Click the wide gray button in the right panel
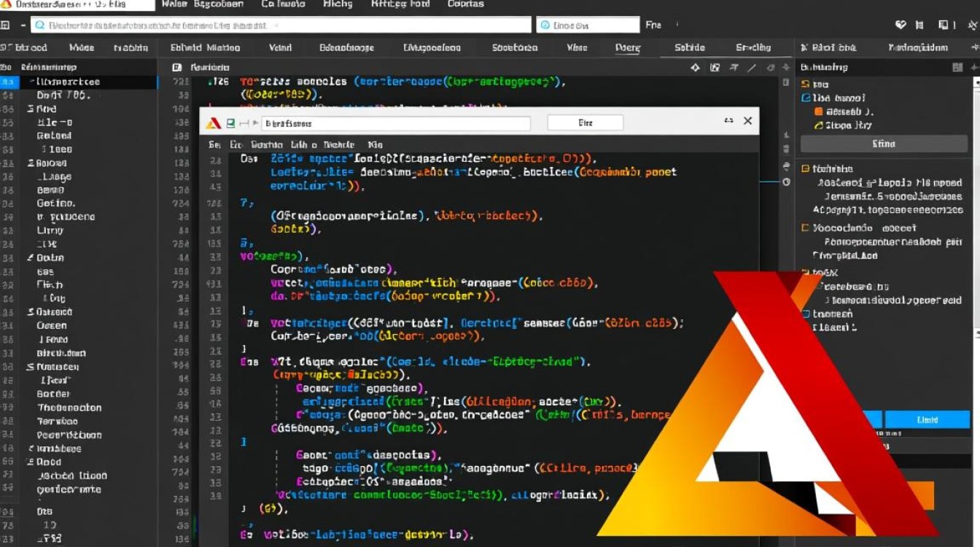980x547 pixels. pyautogui.click(x=883, y=144)
